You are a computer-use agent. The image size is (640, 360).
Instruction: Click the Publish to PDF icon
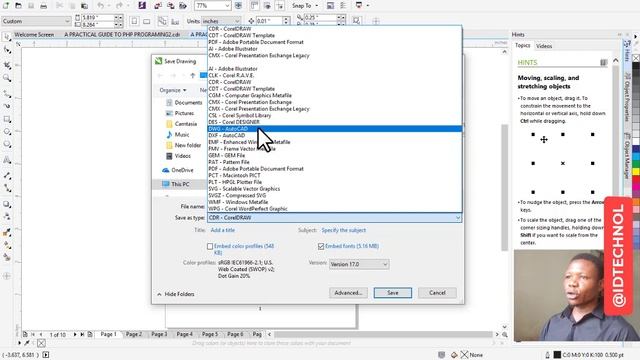(x=183, y=6)
